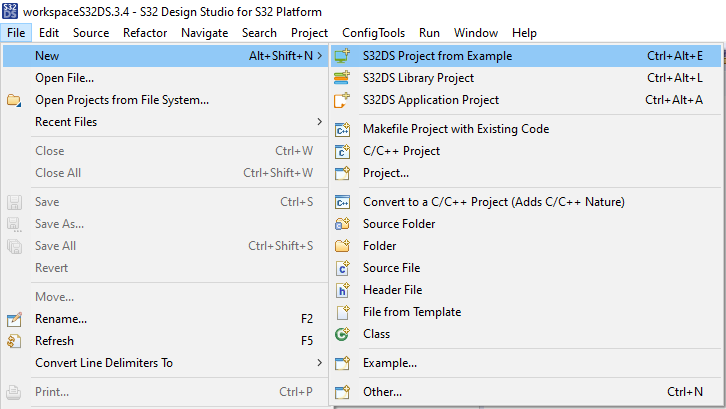Click Open File... menu entry
The height and width of the screenshot is (409, 726).
coord(65,78)
